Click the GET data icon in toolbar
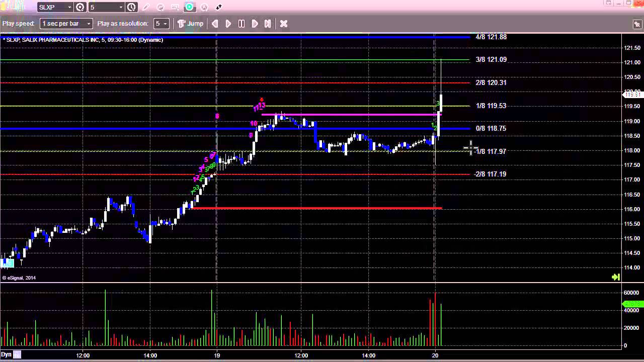The image size is (644, 362). (x=175, y=8)
